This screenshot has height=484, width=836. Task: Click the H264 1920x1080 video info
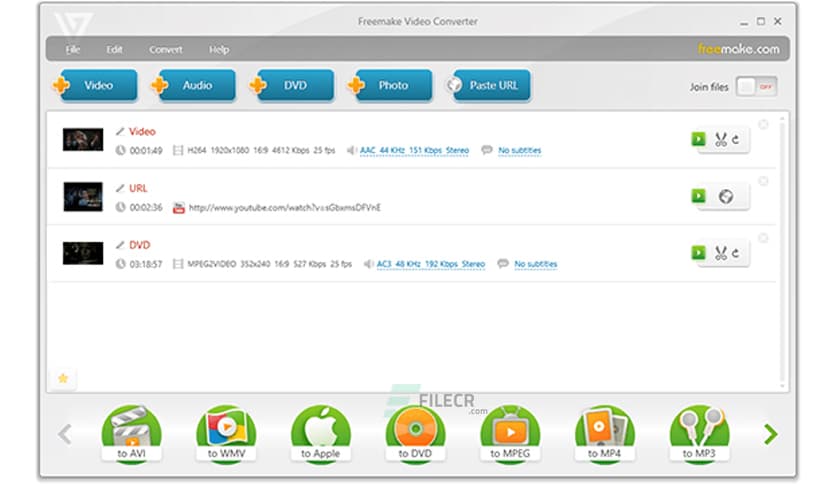(x=261, y=150)
